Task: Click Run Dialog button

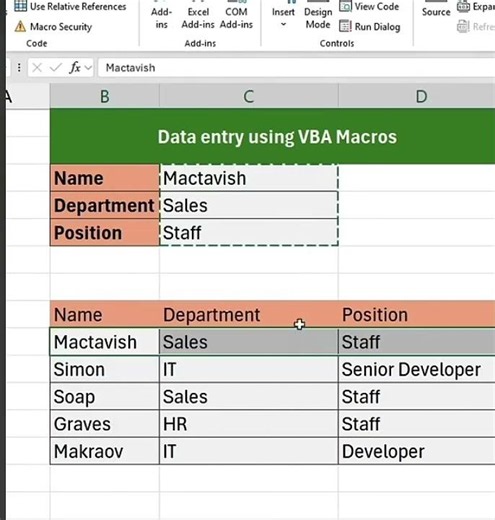Action: [x=370, y=27]
